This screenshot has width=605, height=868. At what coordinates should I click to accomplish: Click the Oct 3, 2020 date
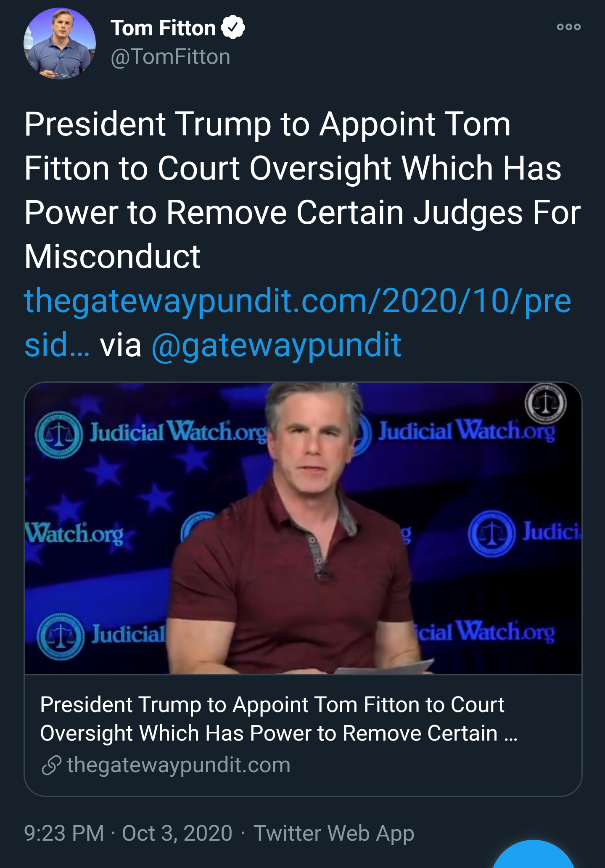[x=177, y=833]
